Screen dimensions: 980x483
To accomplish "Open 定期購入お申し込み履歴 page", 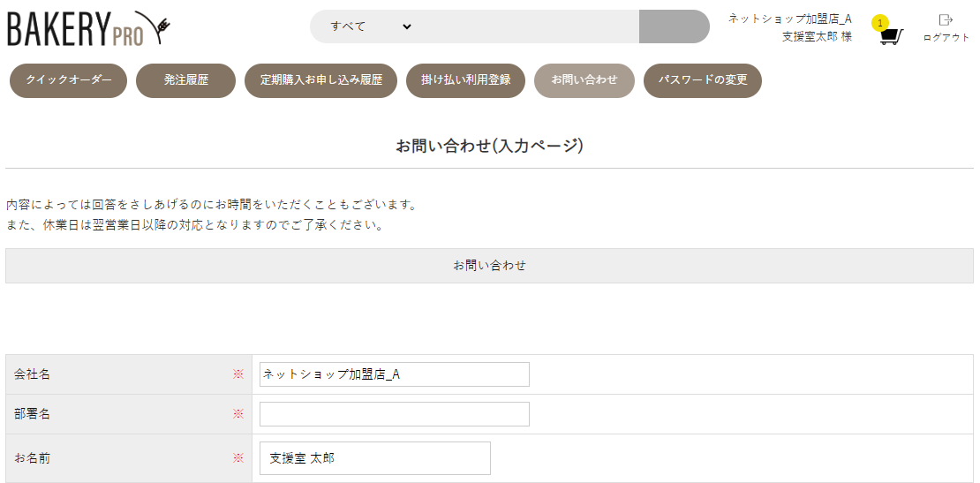I will [321, 80].
